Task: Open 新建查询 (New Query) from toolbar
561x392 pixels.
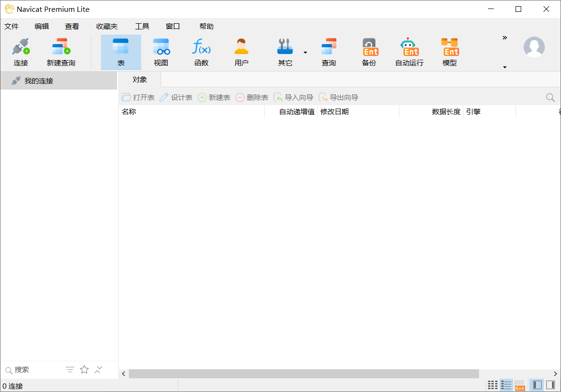Action: tap(61, 47)
